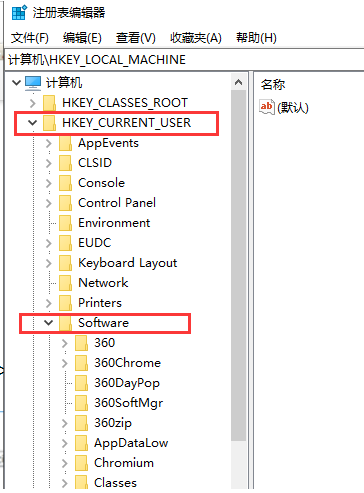Click the (默认) string value icon

(x=267, y=107)
